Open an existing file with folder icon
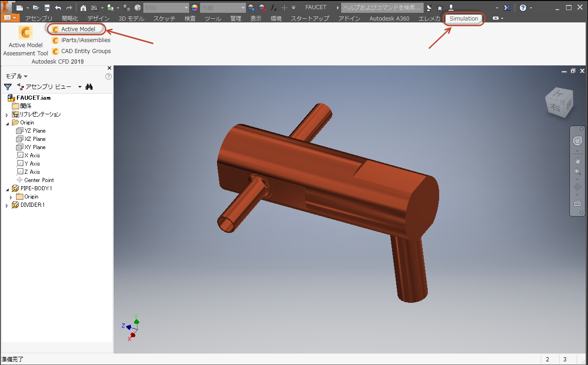Screen dimensions: 588x365 [36, 8]
